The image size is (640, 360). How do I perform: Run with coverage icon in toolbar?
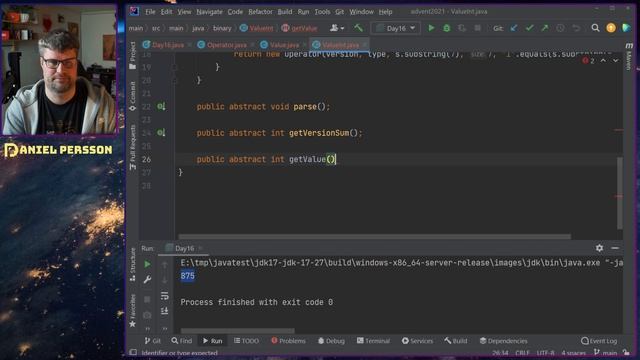coord(462,28)
